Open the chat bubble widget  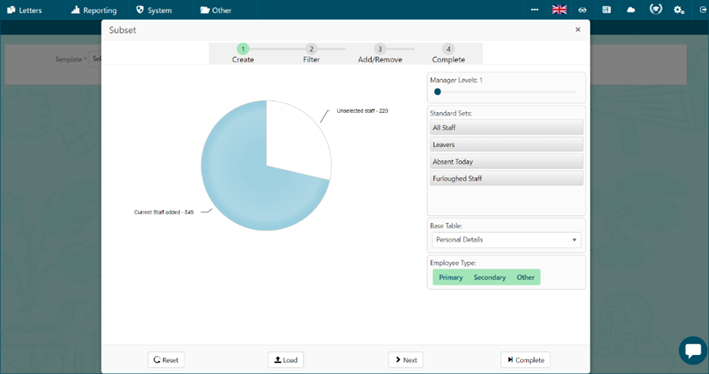click(693, 350)
